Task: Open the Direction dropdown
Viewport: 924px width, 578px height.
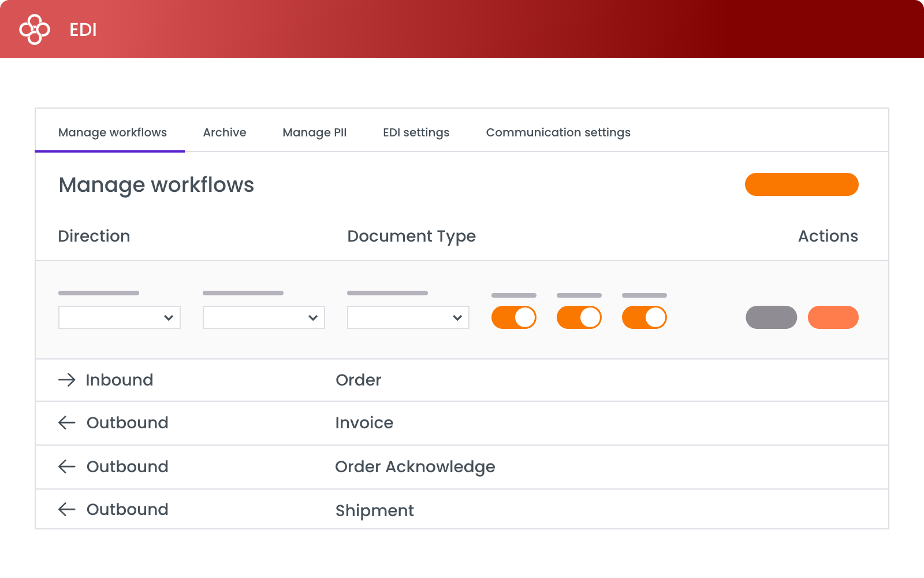Action: [x=119, y=317]
